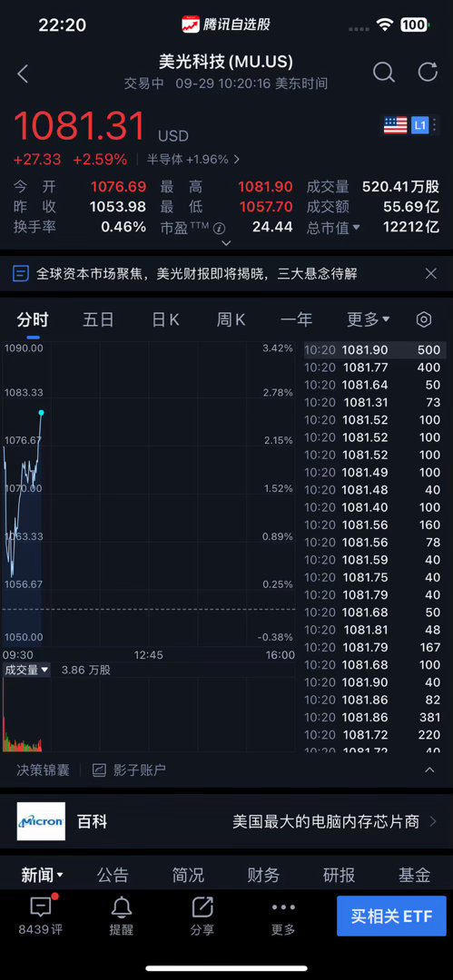Image resolution: width=453 pixels, height=980 pixels.
Task: Tap the US flag market icon
Action: [395, 125]
